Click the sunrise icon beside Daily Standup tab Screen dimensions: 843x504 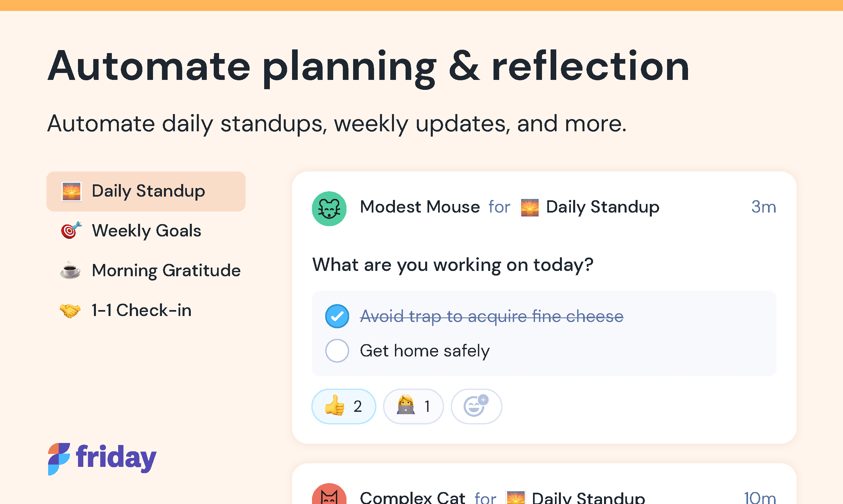[x=71, y=192]
